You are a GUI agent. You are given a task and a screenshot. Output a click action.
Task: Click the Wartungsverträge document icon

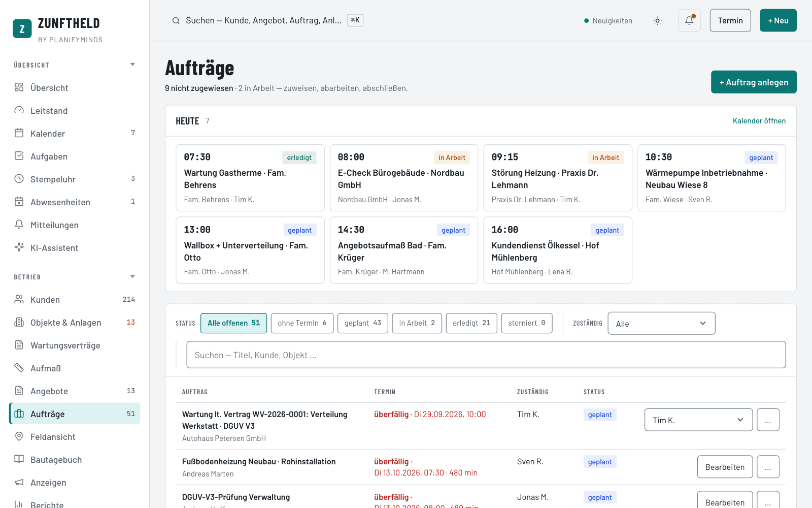19,345
